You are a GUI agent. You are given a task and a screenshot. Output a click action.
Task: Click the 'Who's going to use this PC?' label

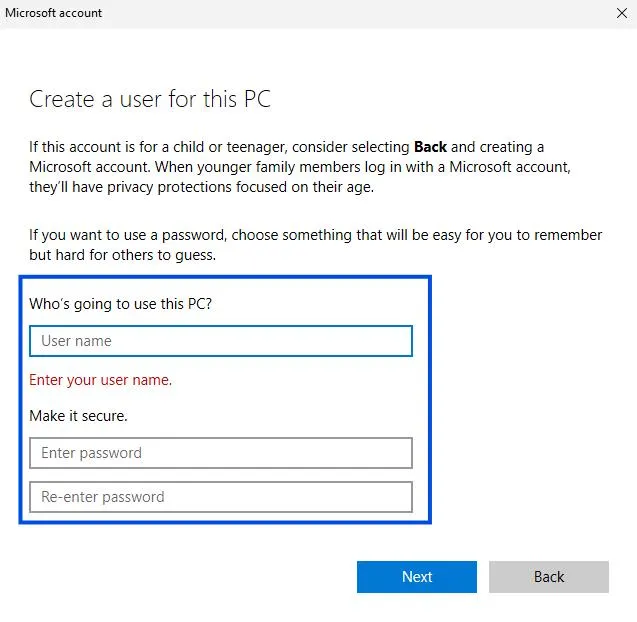(x=120, y=303)
